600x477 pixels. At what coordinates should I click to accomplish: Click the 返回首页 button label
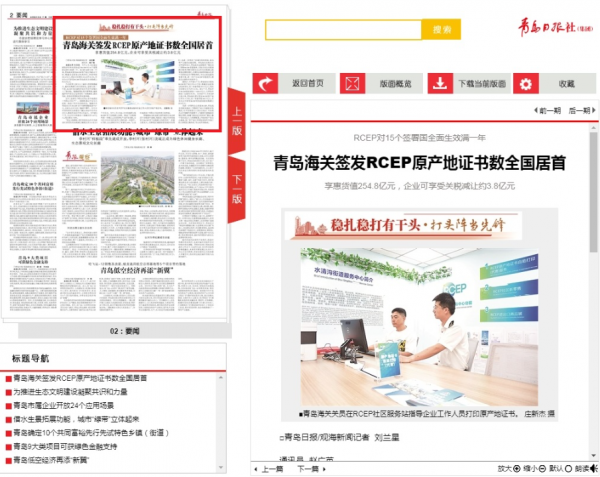coord(307,84)
